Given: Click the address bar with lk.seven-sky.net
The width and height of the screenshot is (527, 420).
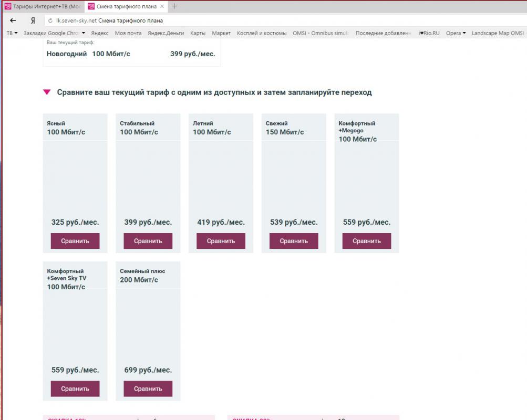Looking at the screenshot, I should (x=210, y=20).
